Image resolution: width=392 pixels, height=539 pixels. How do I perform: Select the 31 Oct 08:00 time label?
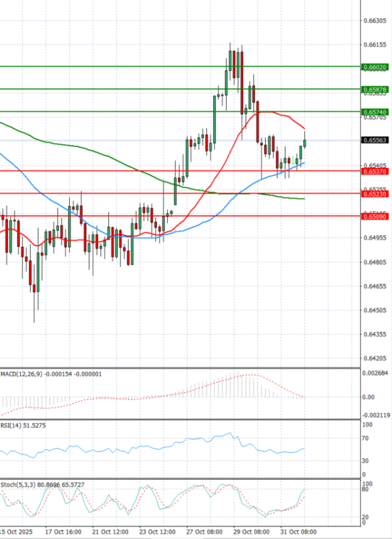[299, 532]
